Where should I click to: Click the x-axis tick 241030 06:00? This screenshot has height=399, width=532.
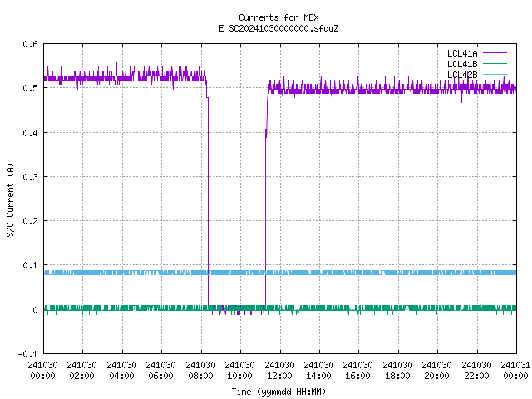pos(160,370)
